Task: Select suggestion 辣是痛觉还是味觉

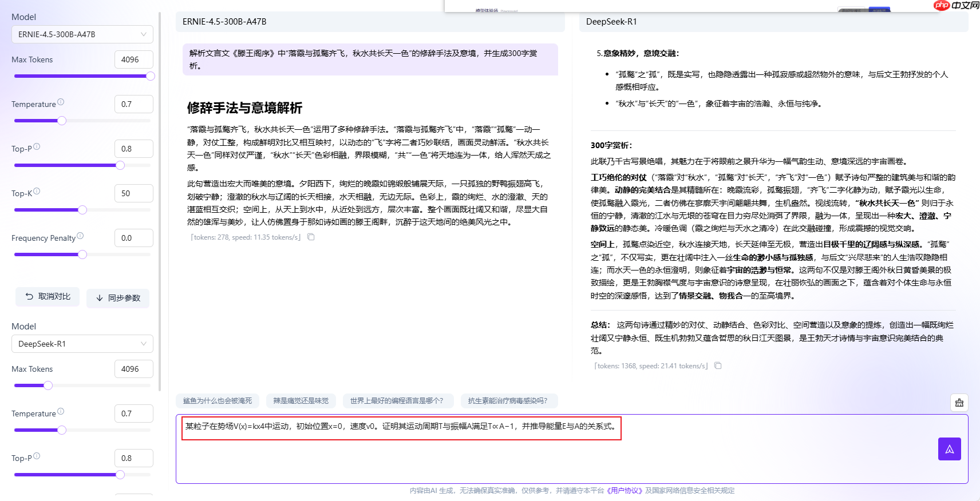Action: pos(301,401)
